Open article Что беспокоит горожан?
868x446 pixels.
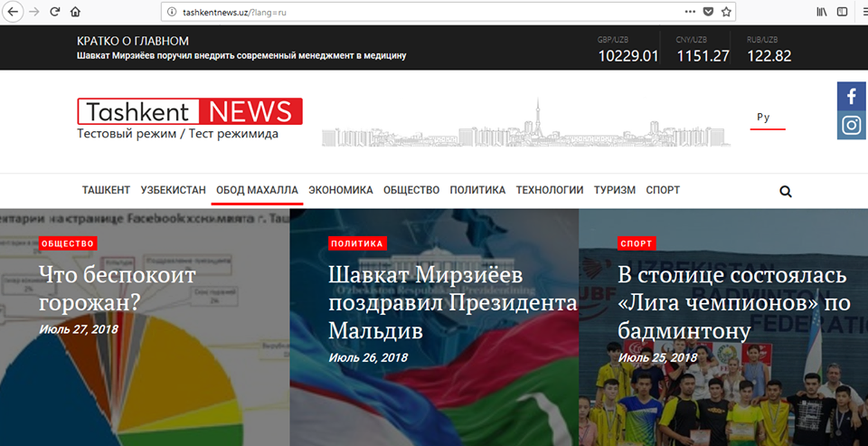click(118, 289)
